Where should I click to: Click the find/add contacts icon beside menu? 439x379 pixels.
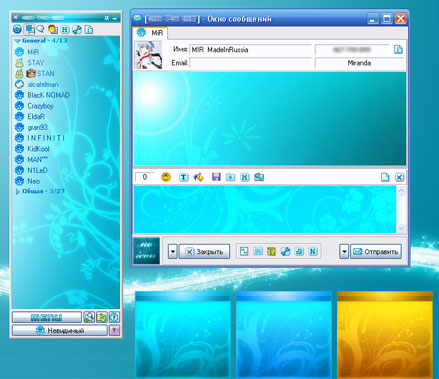pyautogui.click(x=89, y=317)
